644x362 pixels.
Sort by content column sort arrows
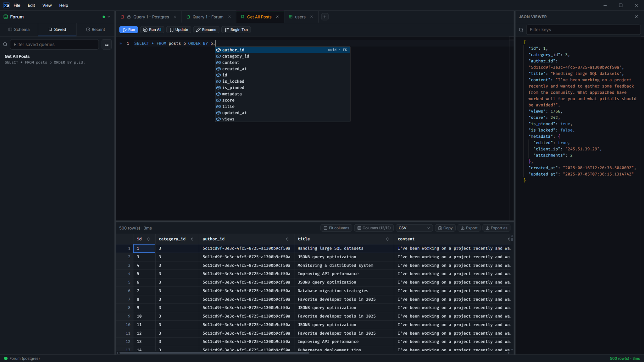[509, 239]
